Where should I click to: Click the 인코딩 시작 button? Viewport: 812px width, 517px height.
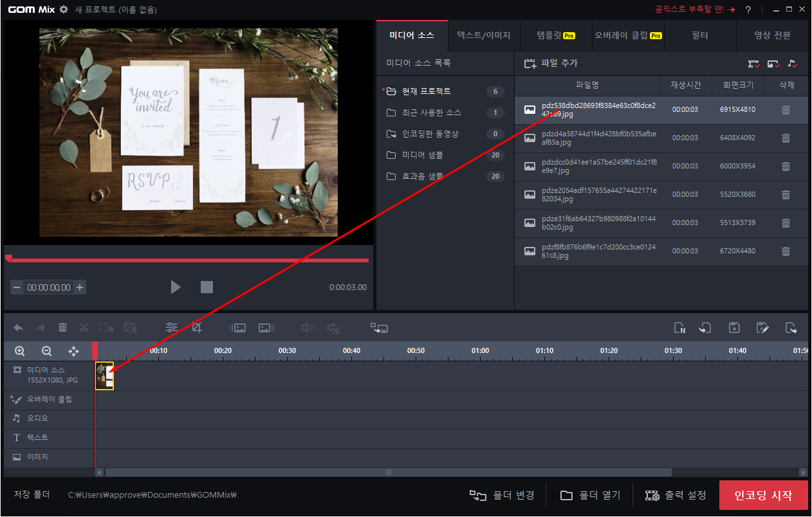(x=763, y=496)
